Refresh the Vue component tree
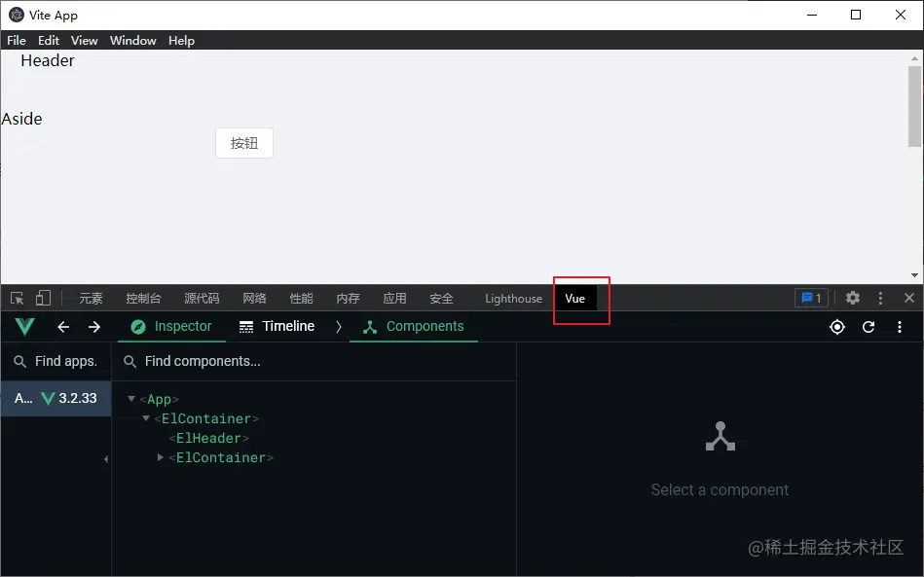The width and height of the screenshot is (924, 577). point(869,327)
